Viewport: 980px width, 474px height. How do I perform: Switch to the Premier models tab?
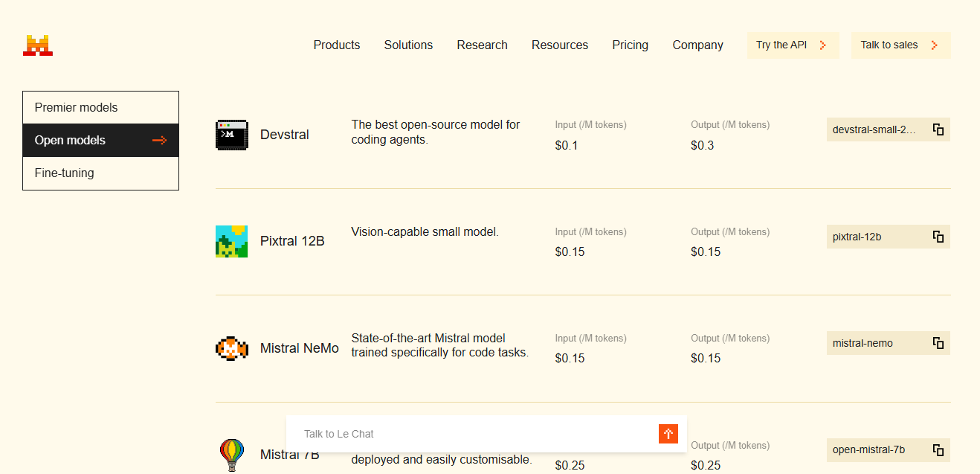pos(100,106)
